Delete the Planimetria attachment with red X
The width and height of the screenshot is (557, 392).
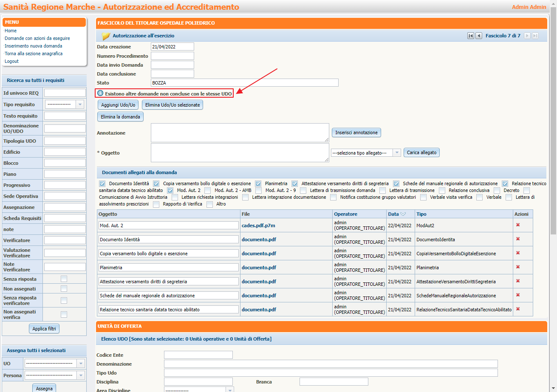point(518,267)
